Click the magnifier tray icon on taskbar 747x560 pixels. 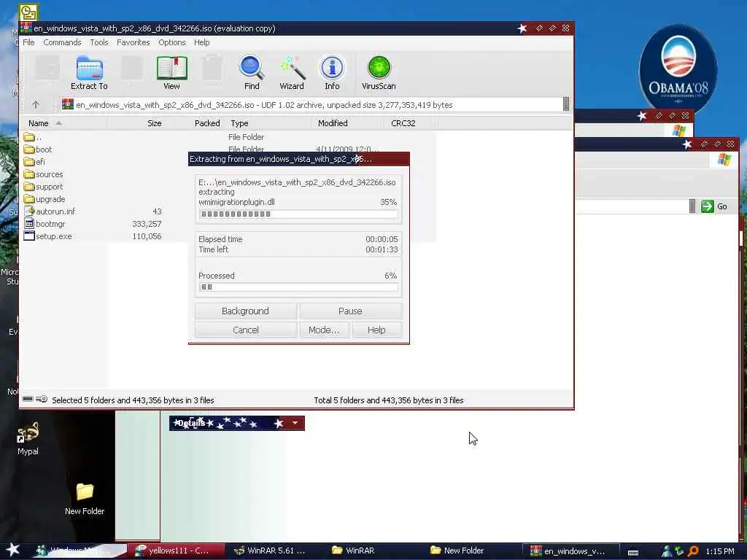694,551
